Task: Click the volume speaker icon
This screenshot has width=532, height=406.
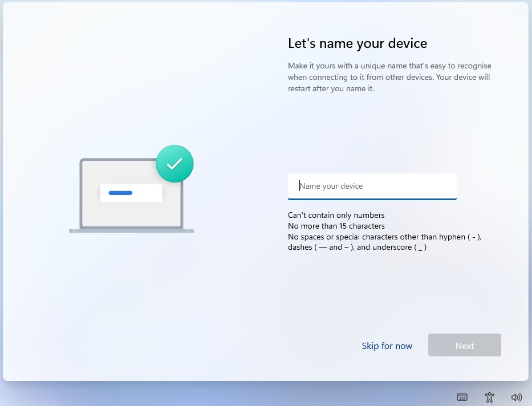Action: tap(517, 397)
